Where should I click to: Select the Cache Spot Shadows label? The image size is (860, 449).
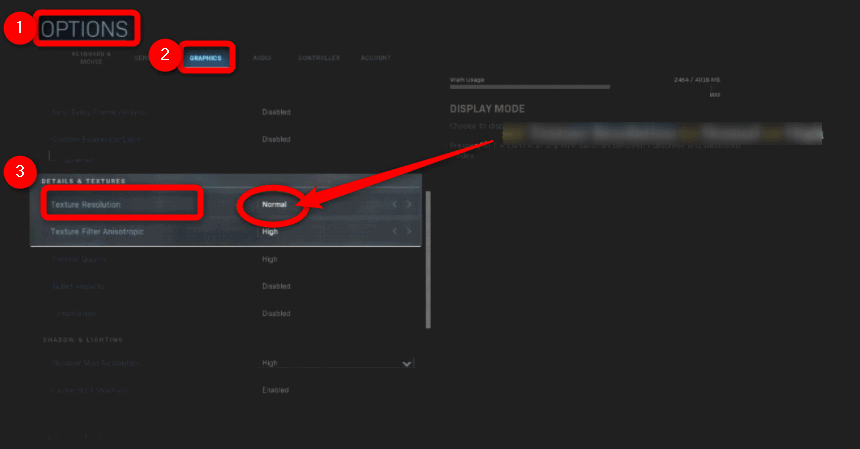coord(90,390)
